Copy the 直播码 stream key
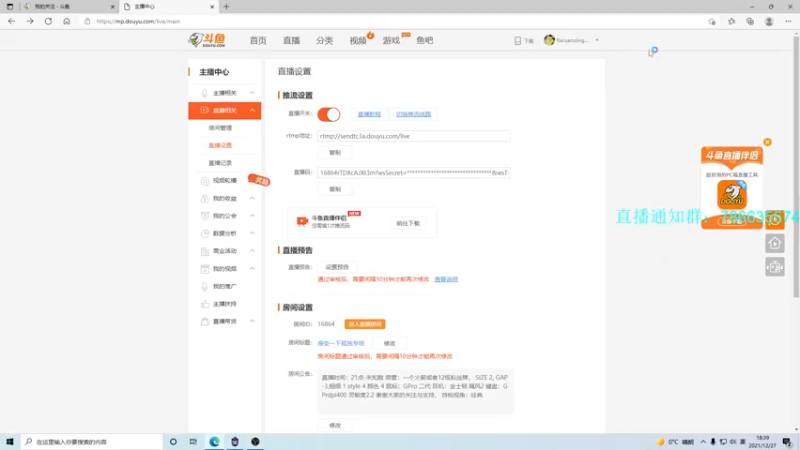Viewport: 800px width, 450px height. click(x=335, y=189)
